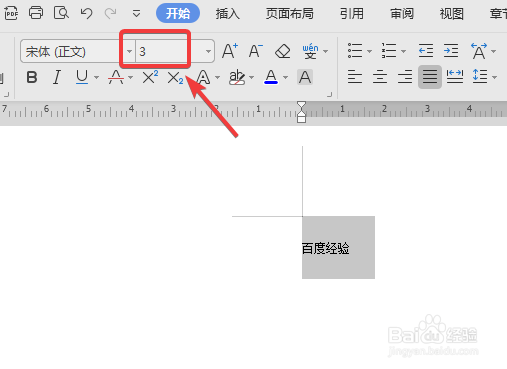
Task: Click the Print icon
Action: coord(36,13)
